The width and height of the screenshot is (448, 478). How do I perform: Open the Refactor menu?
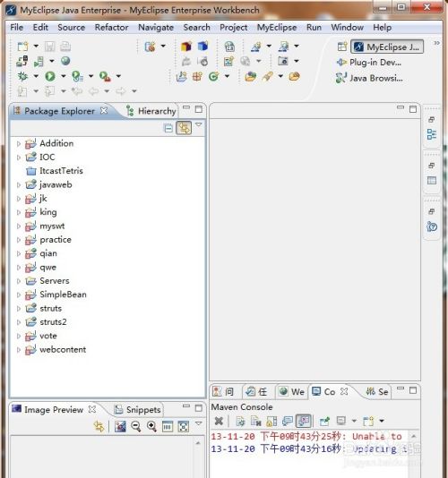[x=111, y=28]
